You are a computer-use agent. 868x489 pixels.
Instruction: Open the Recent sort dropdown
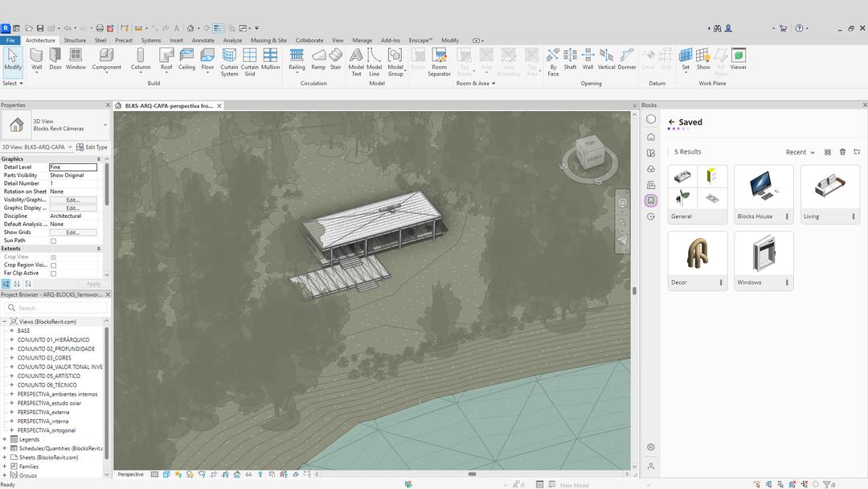click(x=800, y=152)
